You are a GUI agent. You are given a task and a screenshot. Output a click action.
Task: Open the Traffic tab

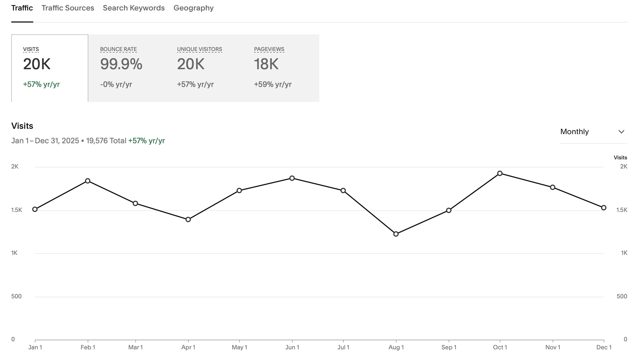coord(22,8)
